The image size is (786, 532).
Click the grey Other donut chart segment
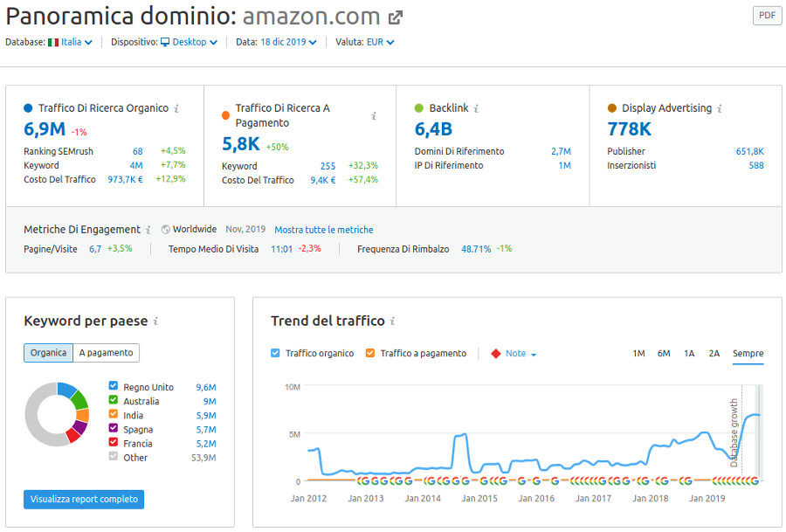click(x=32, y=414)
